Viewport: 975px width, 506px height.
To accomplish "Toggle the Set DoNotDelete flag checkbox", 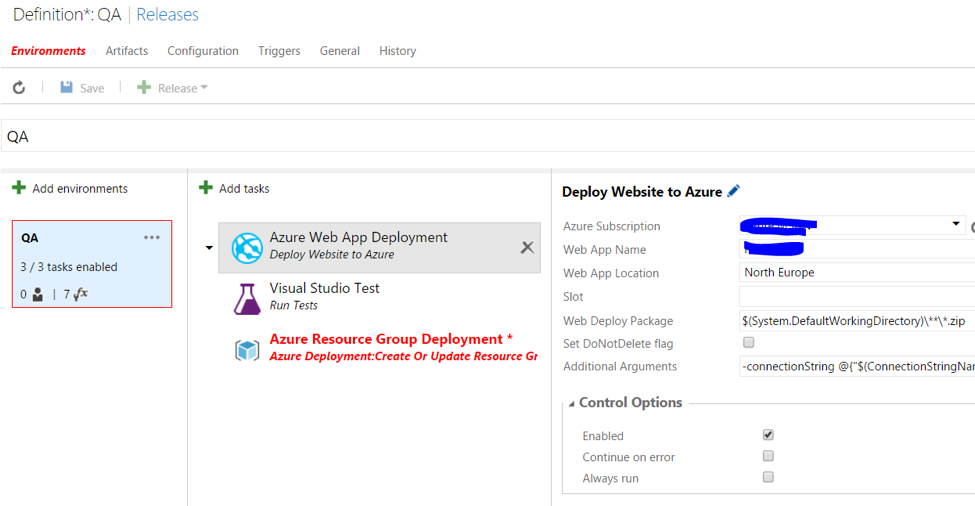I will pyautogui.click(x=748, y=343).
